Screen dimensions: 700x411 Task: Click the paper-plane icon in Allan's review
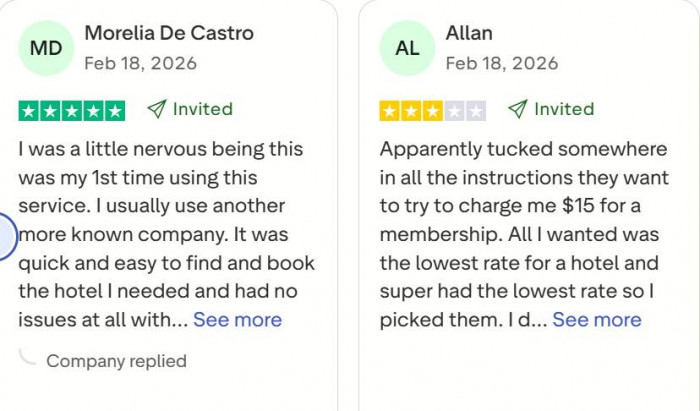click(517, 109)
